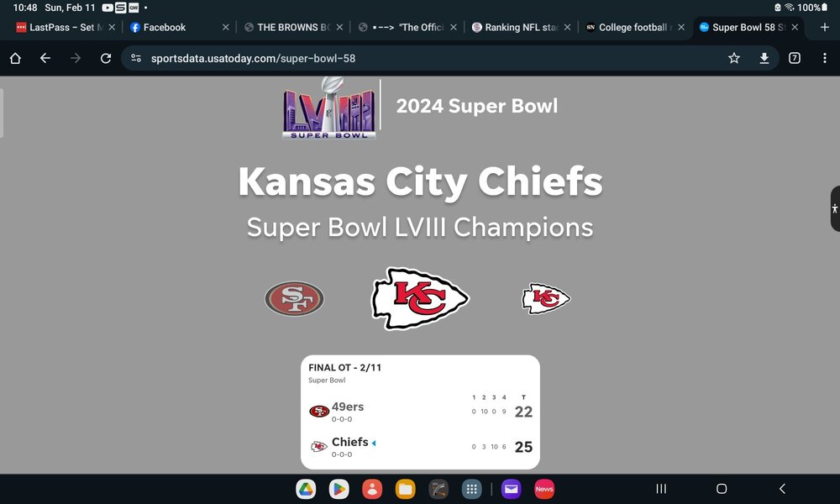Bookmark this page with the star icon
The height and width of the screenshot is (504, 840).
734,59
